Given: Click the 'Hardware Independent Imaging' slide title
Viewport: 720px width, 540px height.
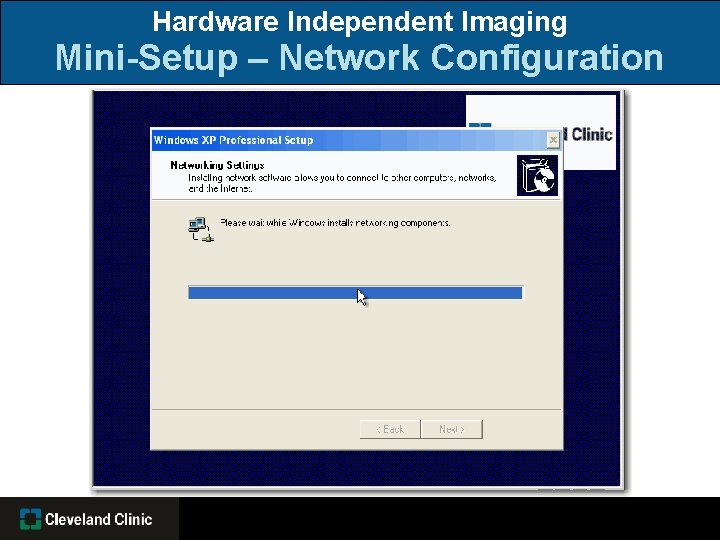Looking at the screenshot, I should 360,22.
